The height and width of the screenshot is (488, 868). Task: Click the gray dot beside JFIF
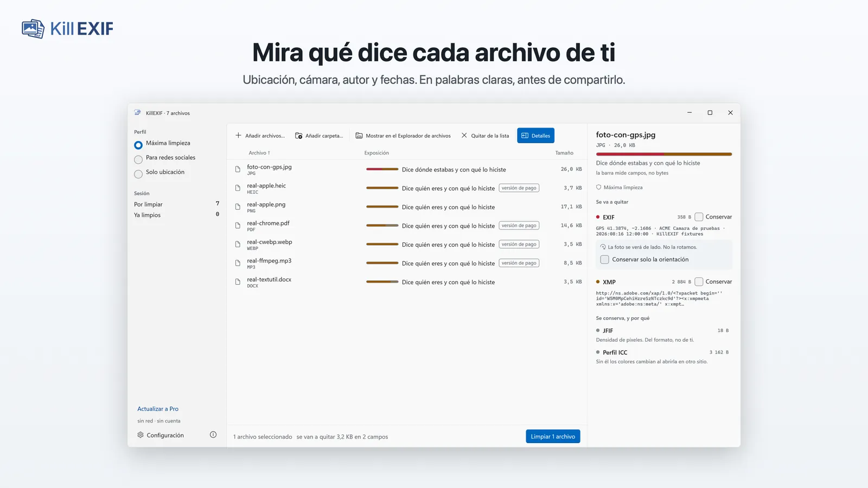click(598, 330)
